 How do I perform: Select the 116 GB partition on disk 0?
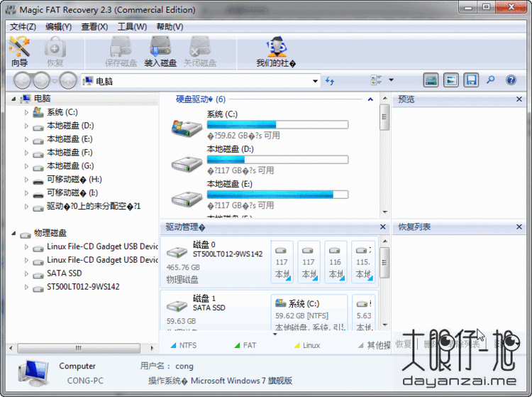tap(336, 261)
